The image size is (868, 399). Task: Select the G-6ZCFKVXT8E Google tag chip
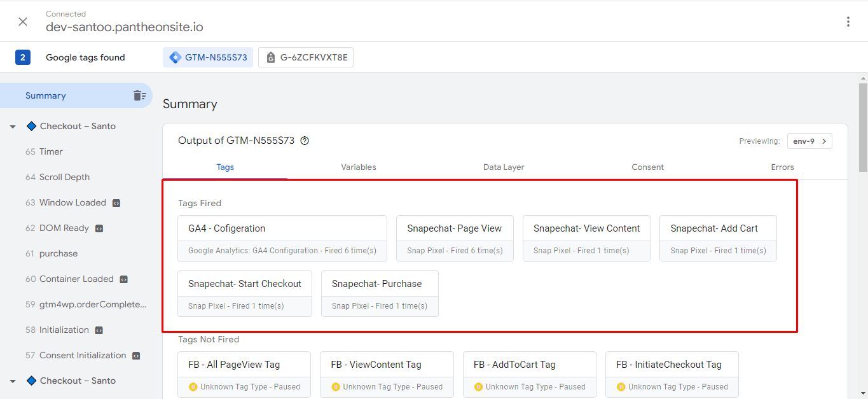[x=306, y=57]
